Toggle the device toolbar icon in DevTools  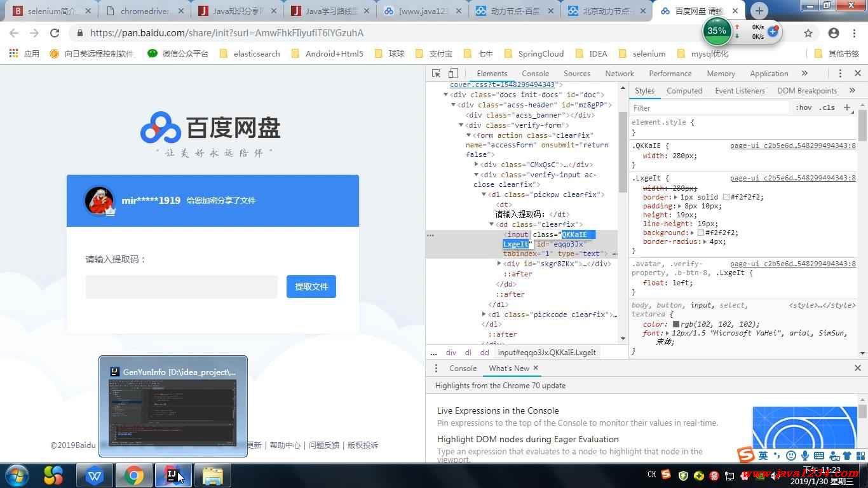coord(453,74)
